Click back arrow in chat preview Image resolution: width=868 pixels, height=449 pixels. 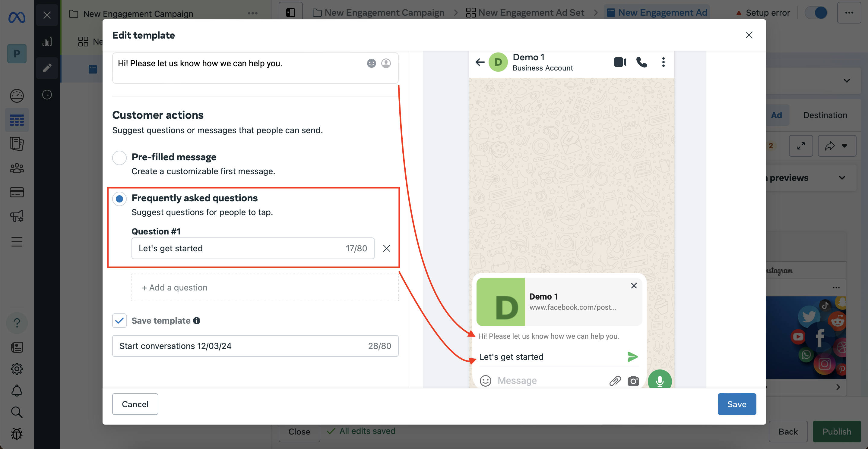point(480,62)
